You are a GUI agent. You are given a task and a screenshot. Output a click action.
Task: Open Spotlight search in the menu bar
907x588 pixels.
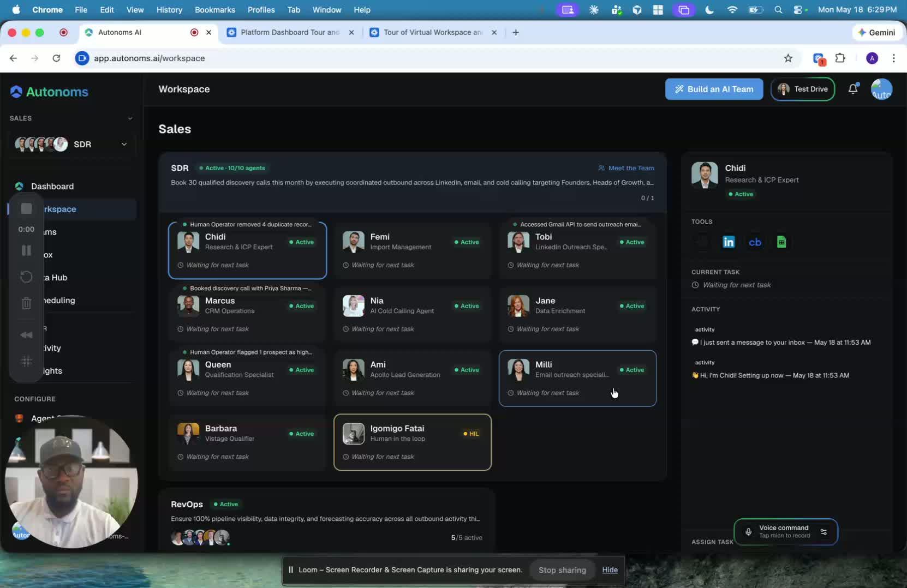(778, 9)
